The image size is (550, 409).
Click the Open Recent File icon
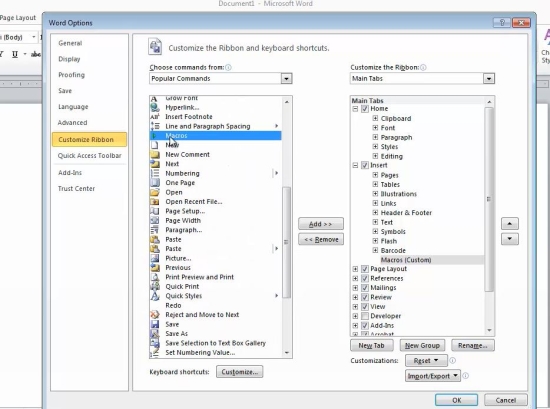coord(155,202)
